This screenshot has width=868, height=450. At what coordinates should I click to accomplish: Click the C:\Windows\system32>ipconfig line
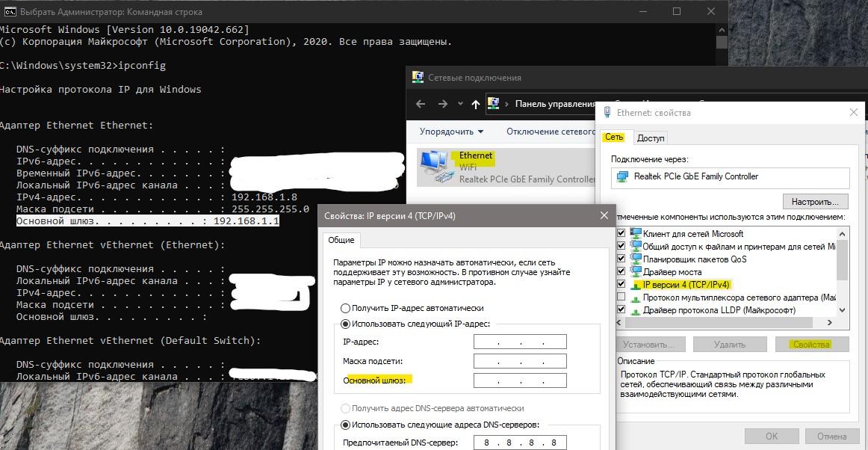[82, 65]
